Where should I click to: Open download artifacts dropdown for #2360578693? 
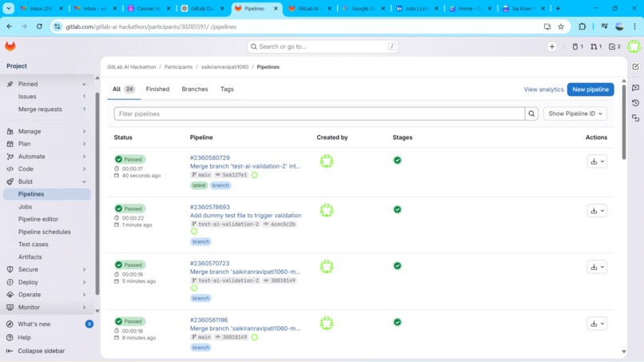click(x=597, y=211)
